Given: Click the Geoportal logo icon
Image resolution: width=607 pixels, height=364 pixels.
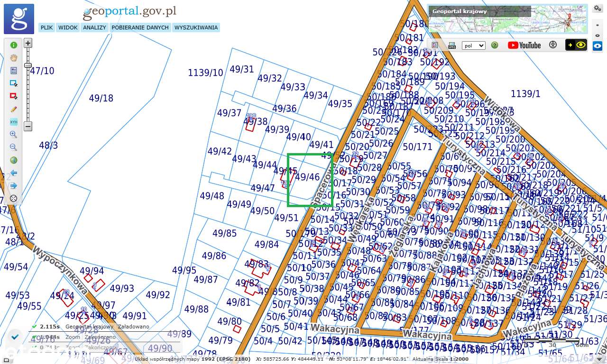Looking at the screenshot, I should [x=19, y=19].
